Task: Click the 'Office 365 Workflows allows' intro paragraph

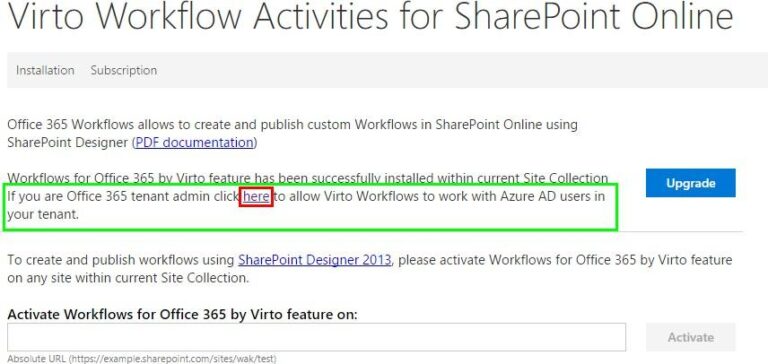Action: (x=292, y=133)
